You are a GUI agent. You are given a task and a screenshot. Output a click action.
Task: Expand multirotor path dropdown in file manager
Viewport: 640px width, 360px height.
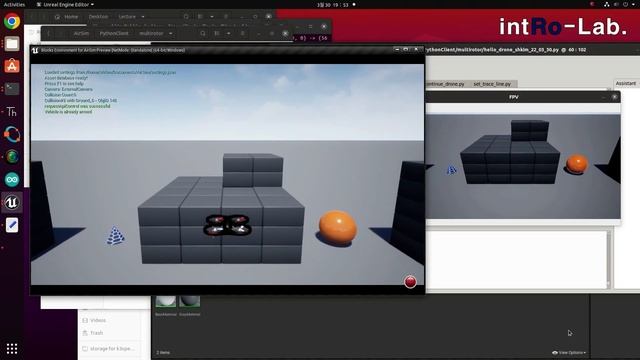171,33
